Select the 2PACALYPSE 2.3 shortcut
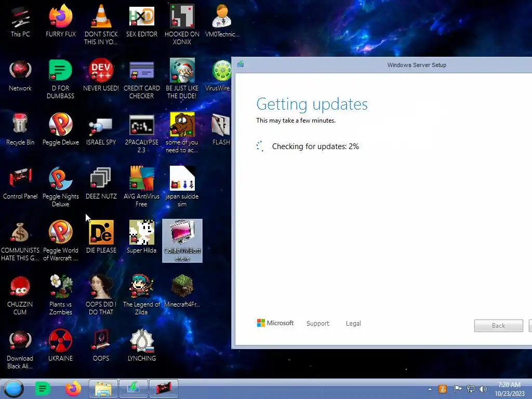 click(x=141, y=133)
